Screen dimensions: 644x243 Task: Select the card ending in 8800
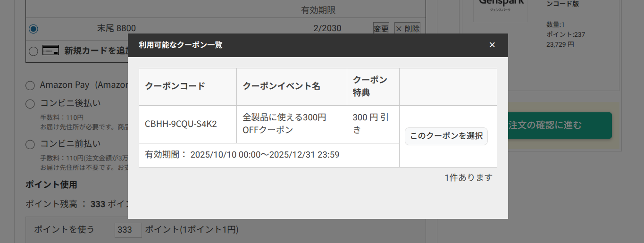[x=33, y=29]
